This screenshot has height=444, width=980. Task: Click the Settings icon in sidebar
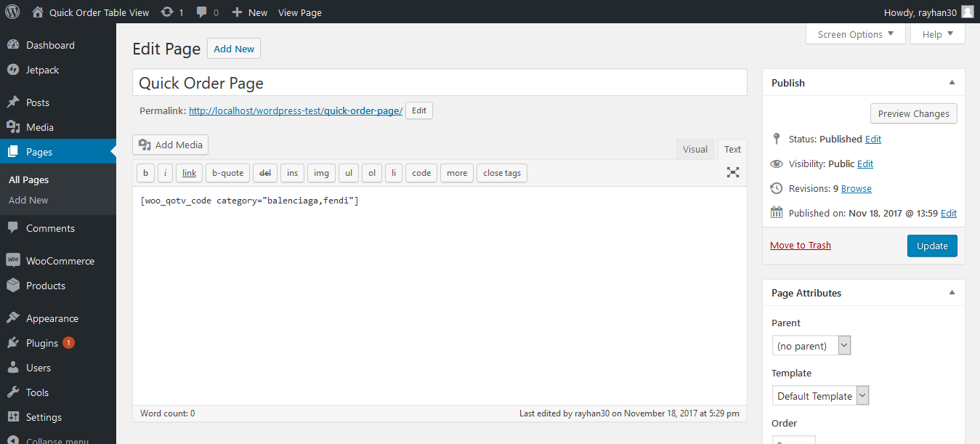click(x=13, y=417)
